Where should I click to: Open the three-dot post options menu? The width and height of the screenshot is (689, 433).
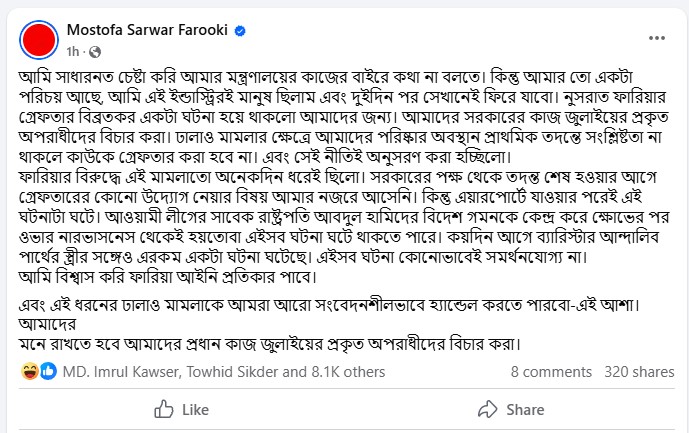coord(656,38)
